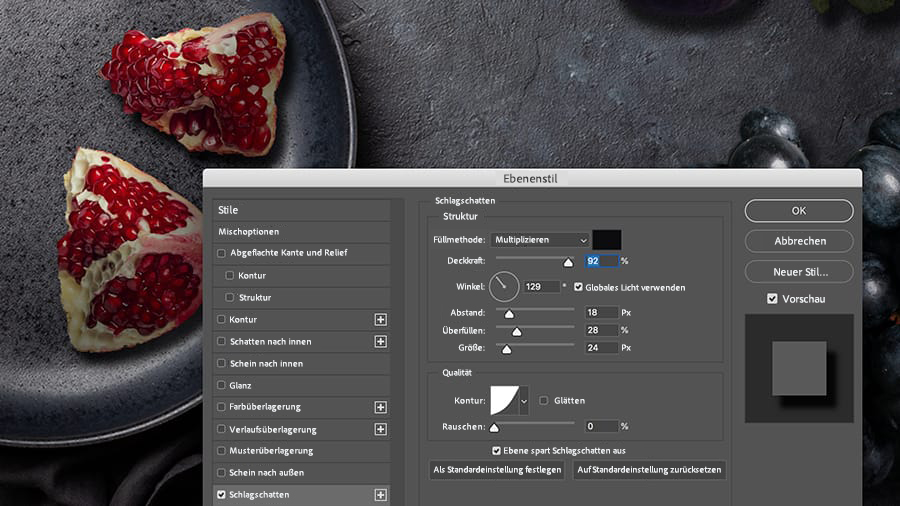This screenshot has width=900, height=506.
Task: Add another Schatten nach innen effect
Action: (x=381, y=341)
